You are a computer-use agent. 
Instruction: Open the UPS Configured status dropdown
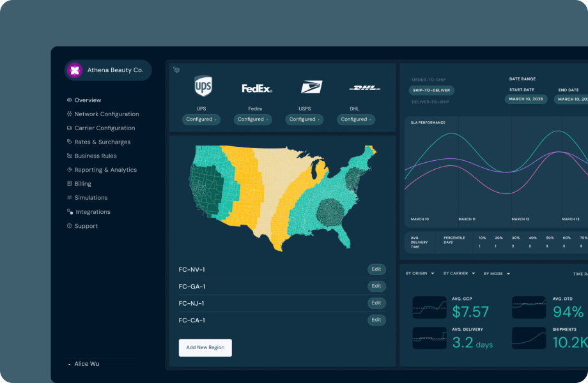[201, 119]
